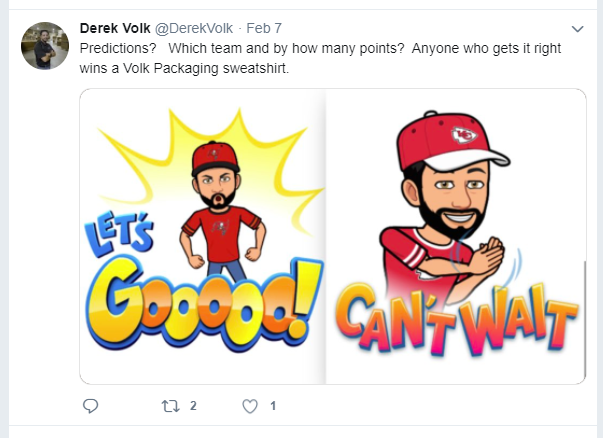Open the @DerekVolk handle link

194,28
